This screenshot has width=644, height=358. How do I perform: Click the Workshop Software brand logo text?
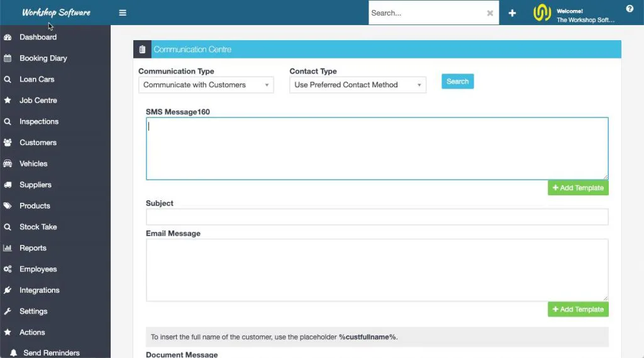pos(56,13)
